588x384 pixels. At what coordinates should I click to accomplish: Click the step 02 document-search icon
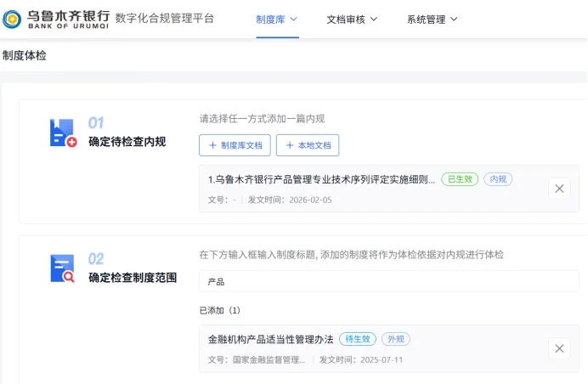(63, 268)
